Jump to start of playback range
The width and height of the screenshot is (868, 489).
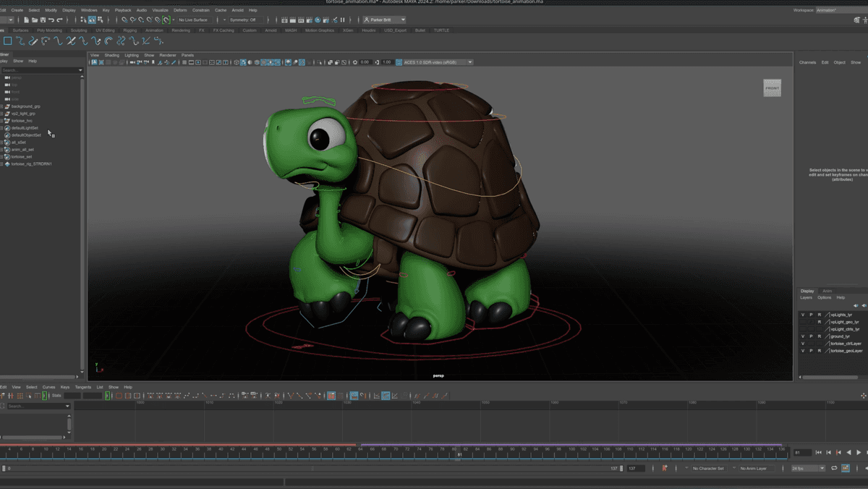point(818,453)
